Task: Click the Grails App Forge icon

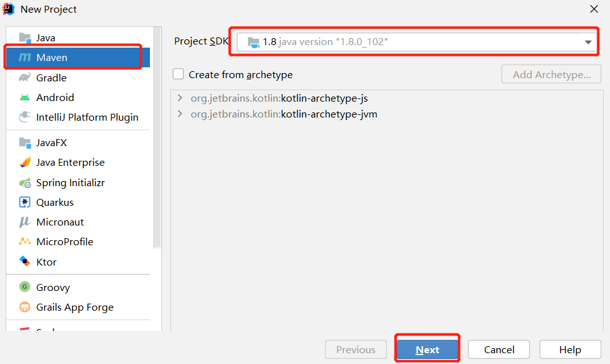Action: tap(25, 307)
